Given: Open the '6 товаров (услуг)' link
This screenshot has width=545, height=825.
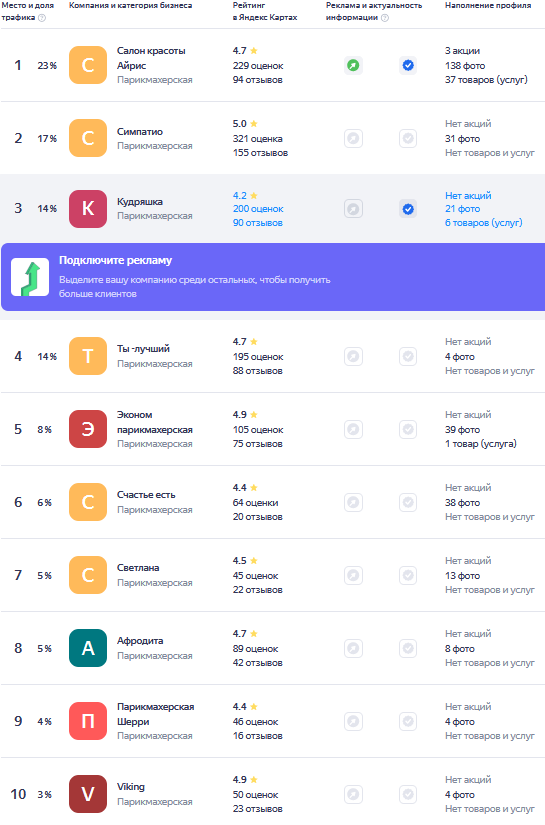Looking at the screenshot, I should pos(483,223).
